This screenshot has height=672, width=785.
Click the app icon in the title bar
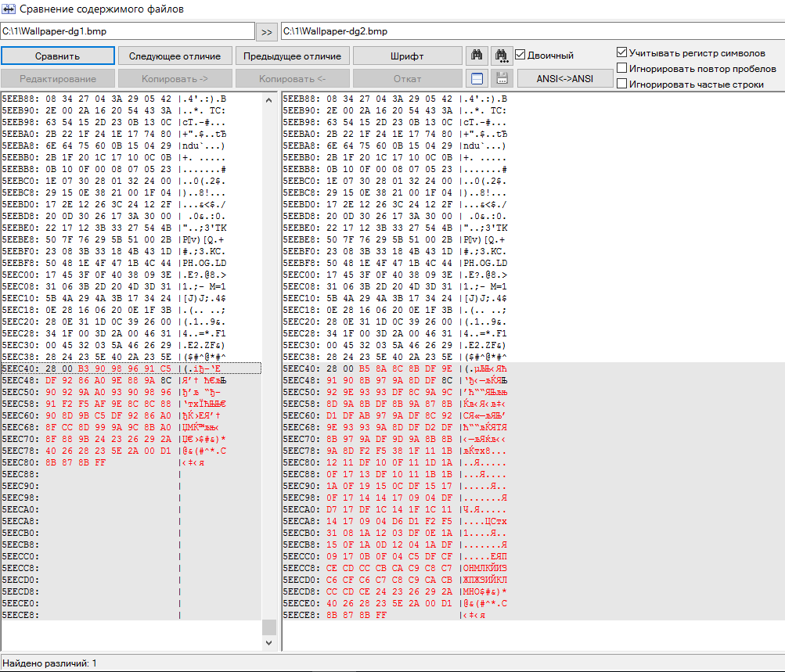9,9
